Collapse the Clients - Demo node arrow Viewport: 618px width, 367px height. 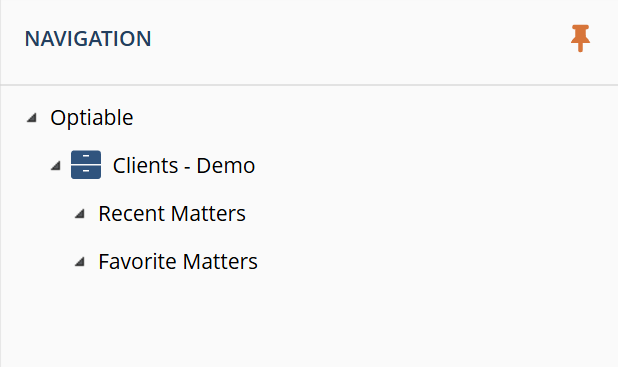(x=56, y=166)
